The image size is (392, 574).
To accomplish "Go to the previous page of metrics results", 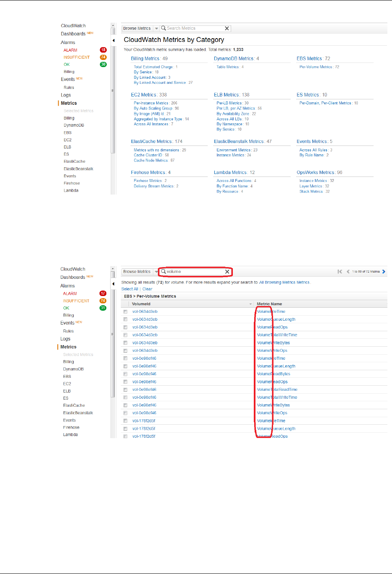I will pos(348,272).
